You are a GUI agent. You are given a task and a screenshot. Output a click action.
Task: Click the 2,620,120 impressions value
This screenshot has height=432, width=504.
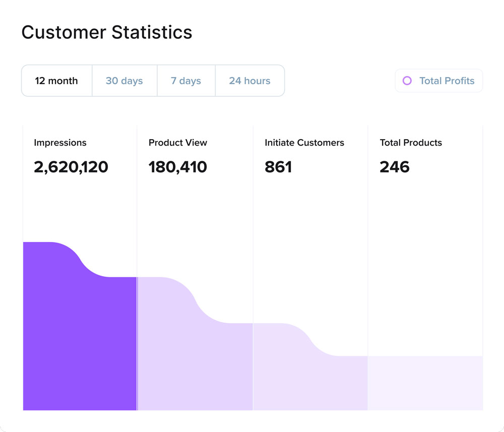tap(71, 167)
